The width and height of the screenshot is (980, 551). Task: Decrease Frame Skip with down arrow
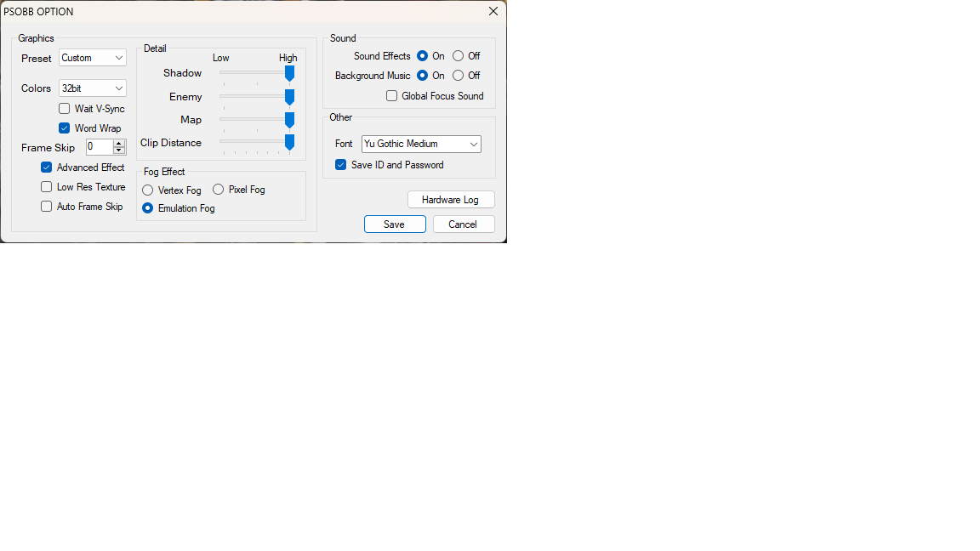coord(119,151)
